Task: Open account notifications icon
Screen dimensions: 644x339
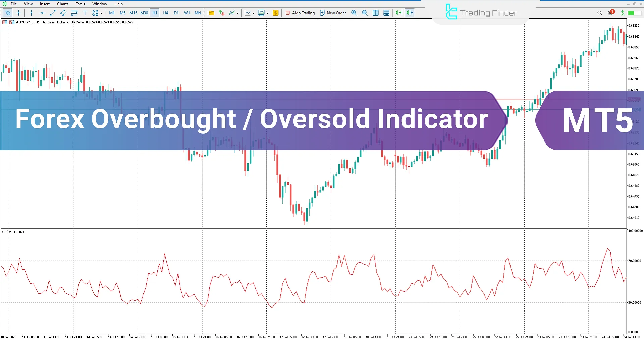Action: coord(611,13)
